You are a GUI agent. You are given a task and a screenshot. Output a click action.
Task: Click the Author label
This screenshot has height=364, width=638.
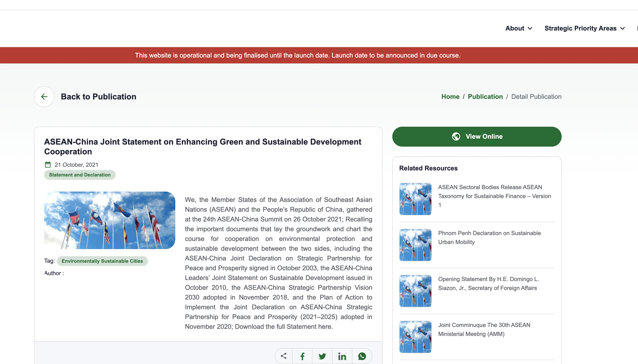tap(54, 273)
